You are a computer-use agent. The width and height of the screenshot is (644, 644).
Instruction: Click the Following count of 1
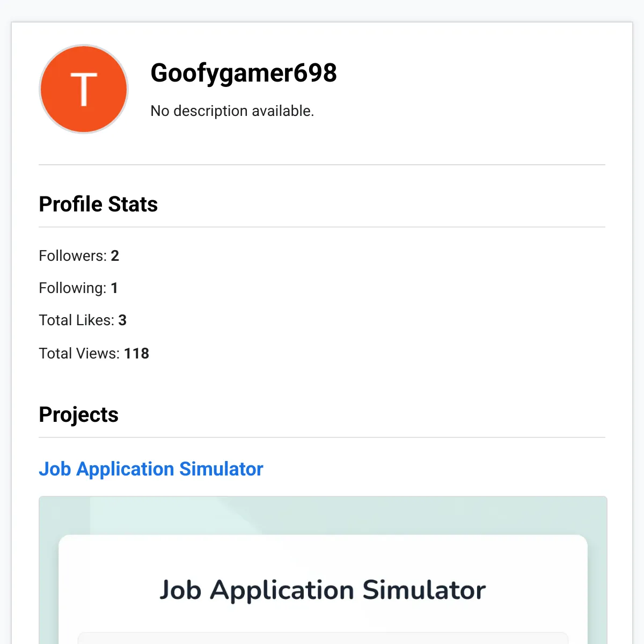click(x=114, y=288)
